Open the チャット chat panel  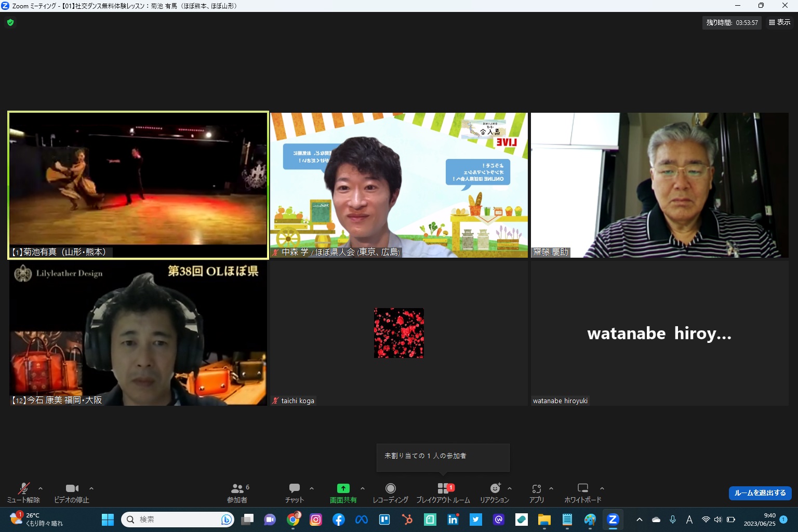pyautogui.click(x=294, y=492)
